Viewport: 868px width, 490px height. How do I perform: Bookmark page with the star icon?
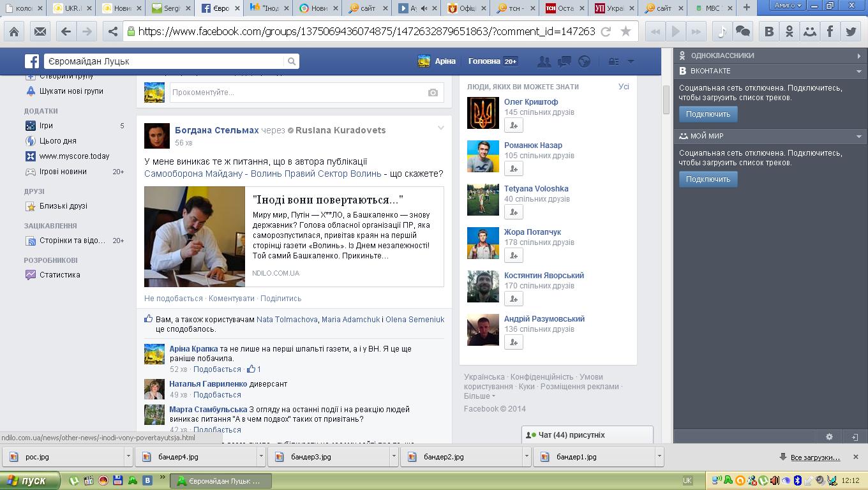[625, 31]
